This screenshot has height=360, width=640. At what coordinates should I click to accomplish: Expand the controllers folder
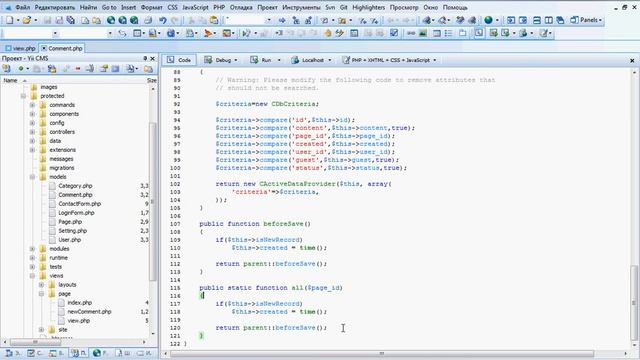click(x=32, y=132)
